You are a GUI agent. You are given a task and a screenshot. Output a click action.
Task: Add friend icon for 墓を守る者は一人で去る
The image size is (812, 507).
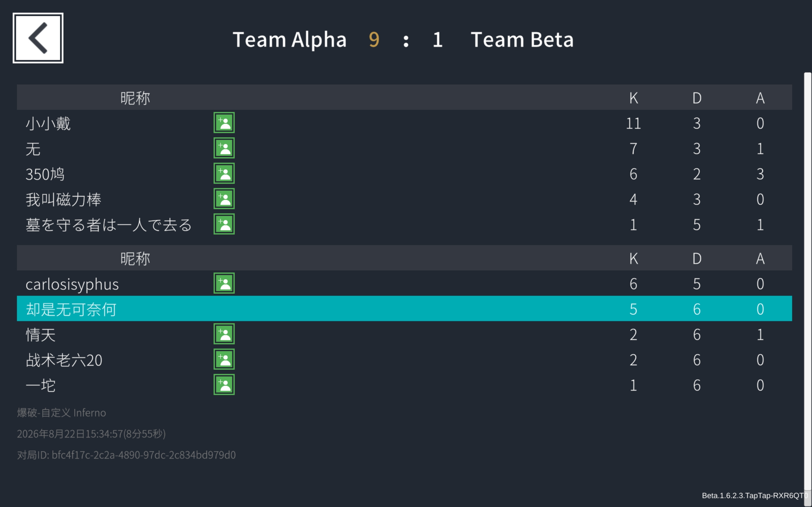point(224,224)
